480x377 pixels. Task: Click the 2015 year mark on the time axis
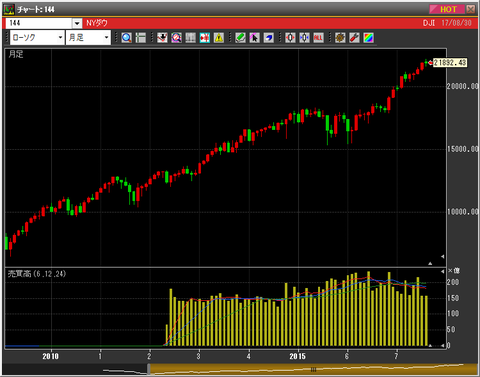(x=297, y=356)
